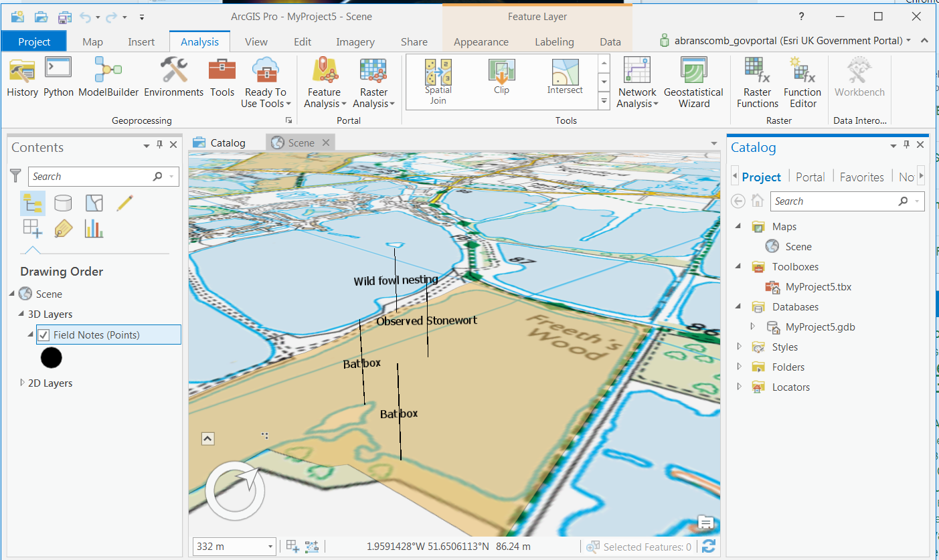The width and height of the screenshot is (939, 560).
Task: Open the geoprocessing History pane
Action: click(x=22, y=78)
